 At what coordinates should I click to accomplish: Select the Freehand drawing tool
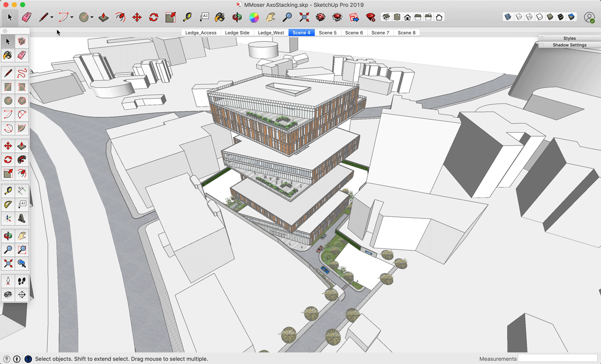tap(22, 73)
